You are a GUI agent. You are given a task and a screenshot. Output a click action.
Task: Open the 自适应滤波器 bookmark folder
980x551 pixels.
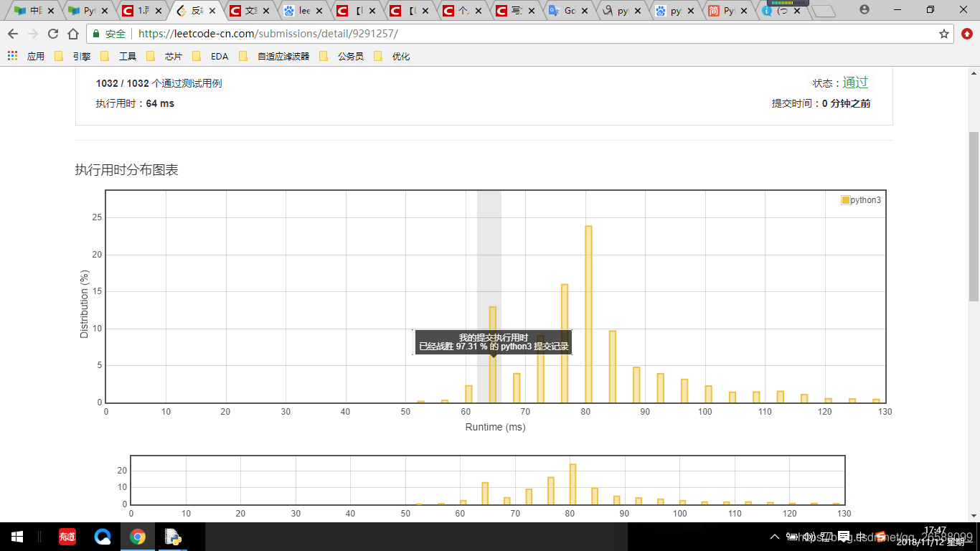pos(275,56)
